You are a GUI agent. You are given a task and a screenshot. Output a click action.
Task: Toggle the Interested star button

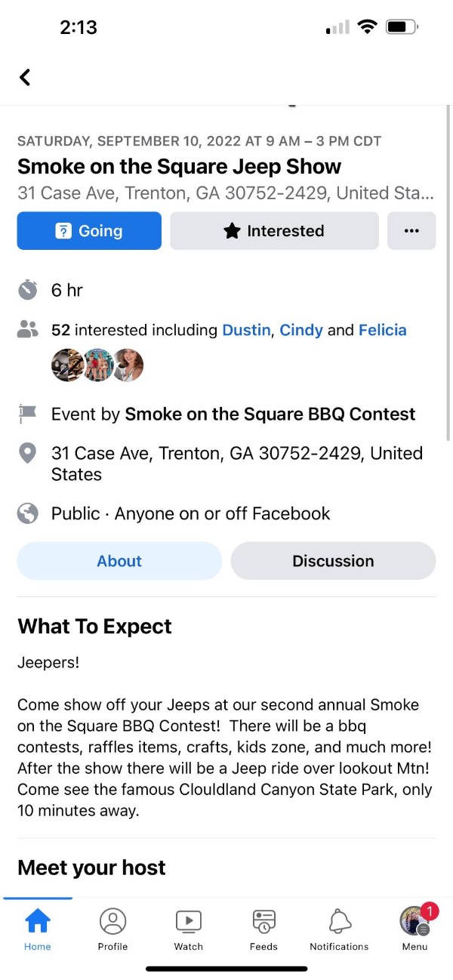pos(274,231)
